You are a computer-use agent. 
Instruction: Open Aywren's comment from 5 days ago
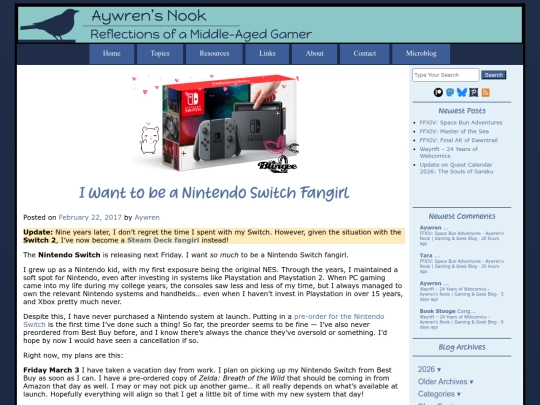pos(461,291)
